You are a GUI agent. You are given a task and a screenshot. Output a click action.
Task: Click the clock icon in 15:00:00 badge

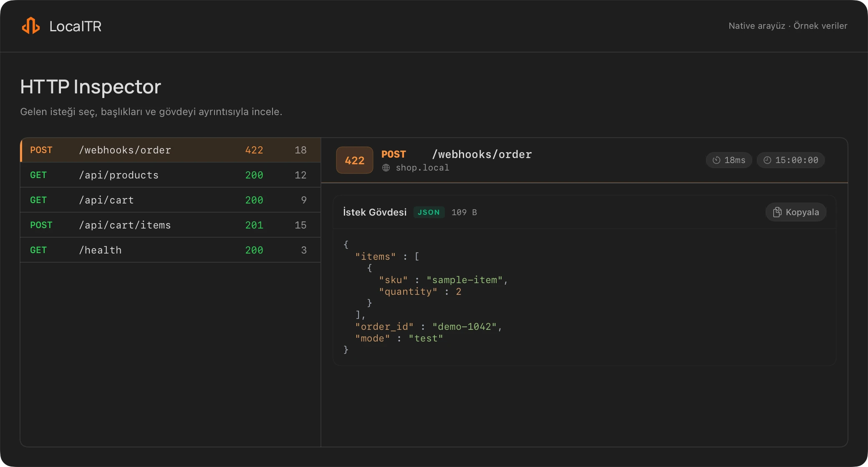[767, 160]
